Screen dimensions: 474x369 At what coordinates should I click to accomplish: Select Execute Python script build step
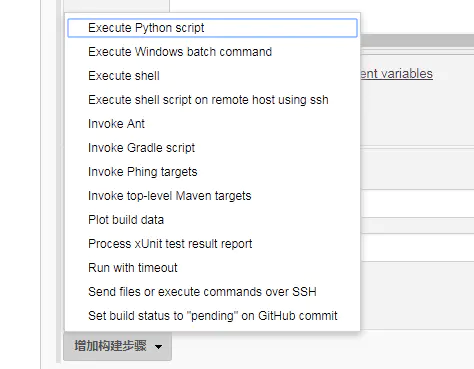pos(212,28)
